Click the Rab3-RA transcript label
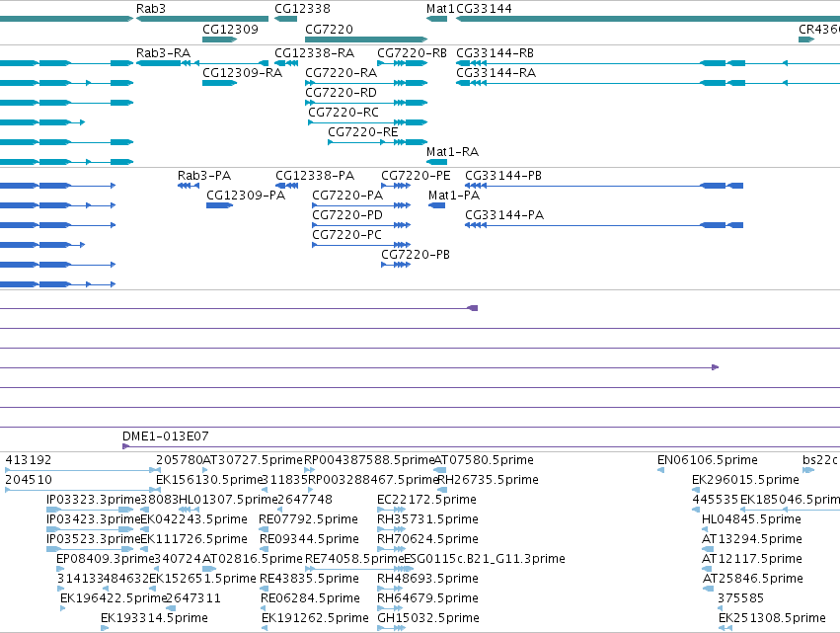The image size is (840, 633). click(164, 53)
